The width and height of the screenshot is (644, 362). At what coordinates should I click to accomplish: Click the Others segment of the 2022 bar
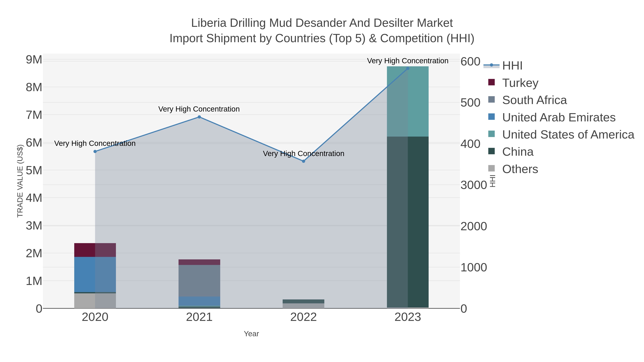[304, 306]
